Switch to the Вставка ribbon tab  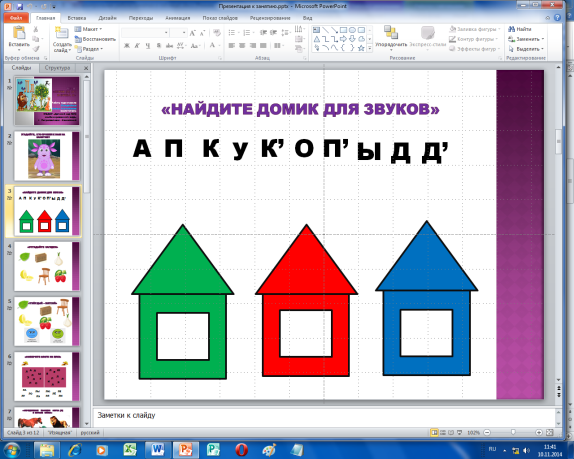click(77, 18)
